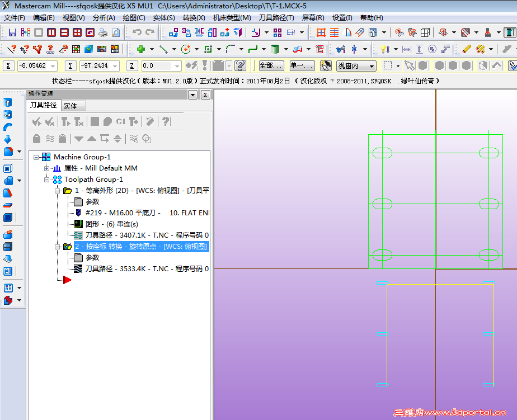Click the Open the Settings menu
517x420 pixels.
coord(342,18)
